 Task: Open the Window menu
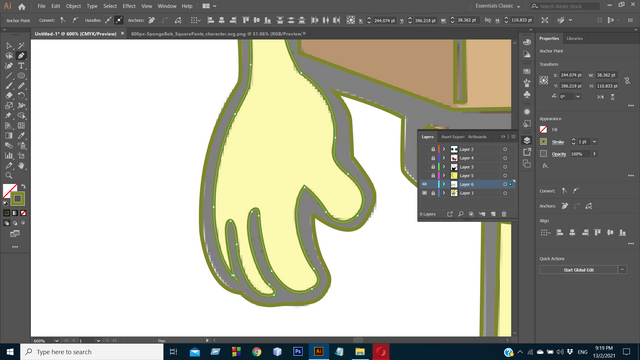(x=167, y=6)
